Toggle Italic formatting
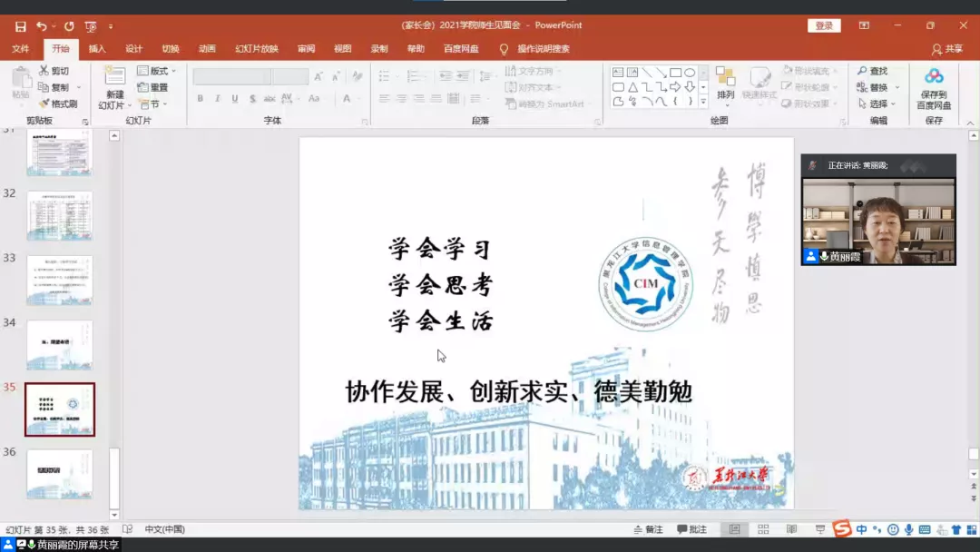Viewport: 980px width, 552px height. tap(218, 98)
